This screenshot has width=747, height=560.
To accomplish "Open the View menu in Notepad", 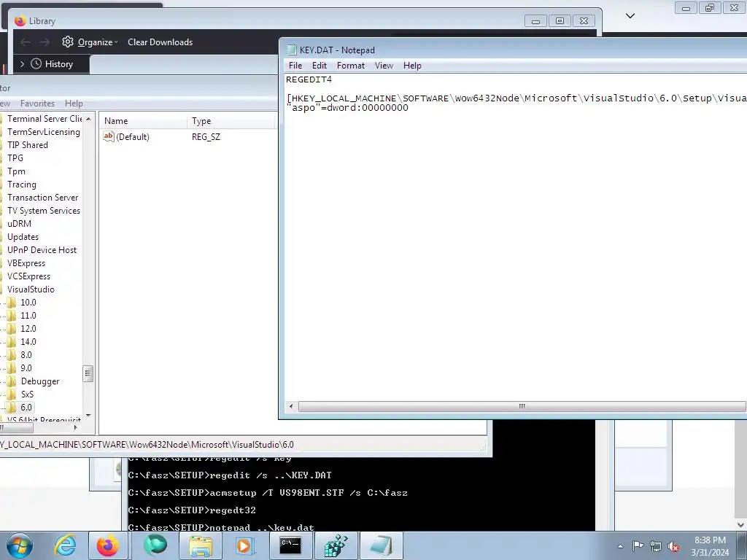I will click(x=384, y=65).
